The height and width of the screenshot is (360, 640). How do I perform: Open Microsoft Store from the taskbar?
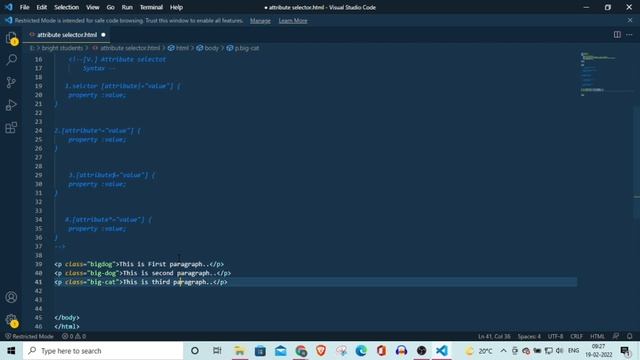pos(260,351)
